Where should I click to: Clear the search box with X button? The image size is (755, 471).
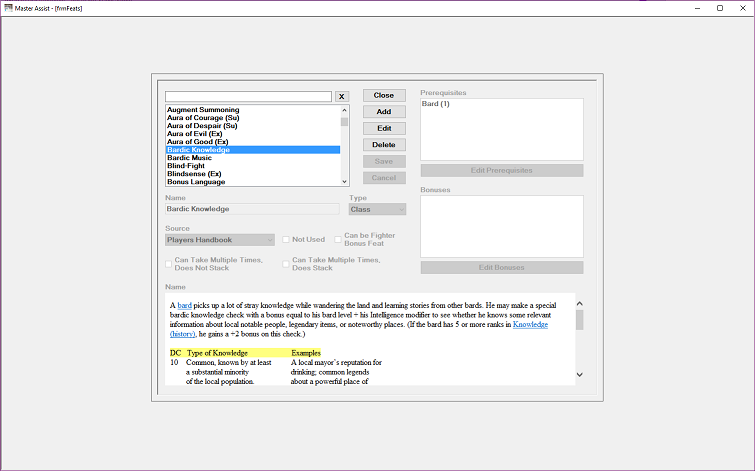coord(341,96)
